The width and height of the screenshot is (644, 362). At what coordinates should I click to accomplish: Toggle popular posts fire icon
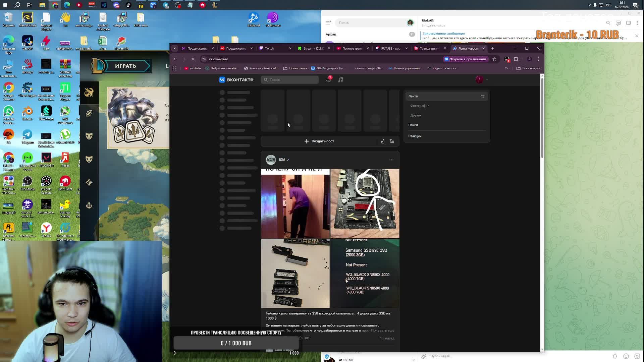pyautogui.click(x=383, y=141)
